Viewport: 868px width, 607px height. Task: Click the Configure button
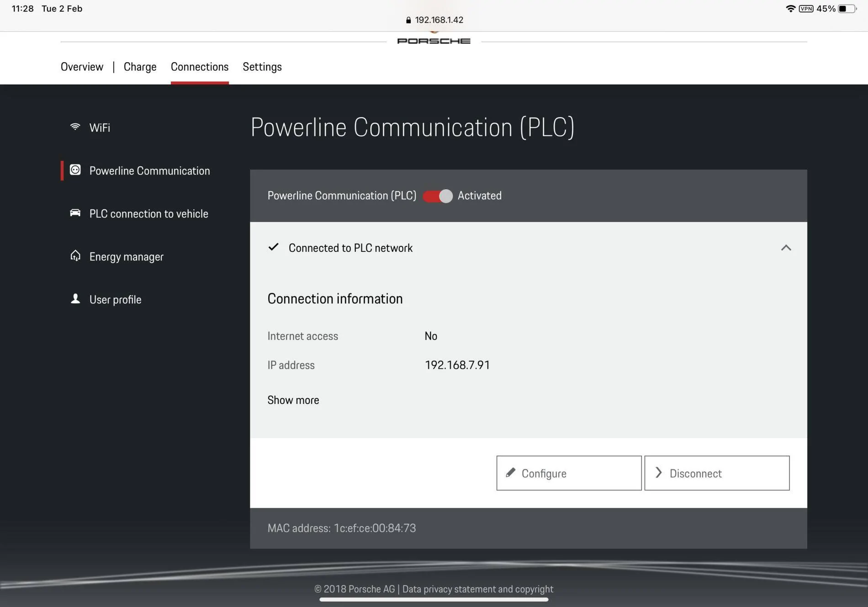point(569,473)
